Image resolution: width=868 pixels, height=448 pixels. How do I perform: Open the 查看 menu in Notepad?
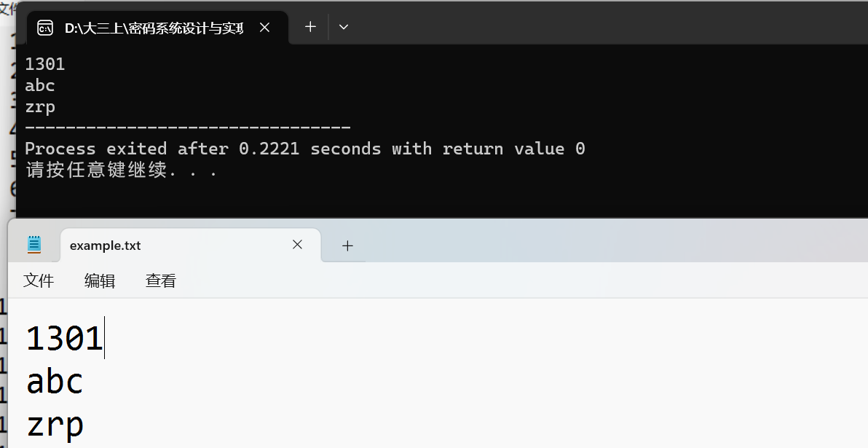161,280
